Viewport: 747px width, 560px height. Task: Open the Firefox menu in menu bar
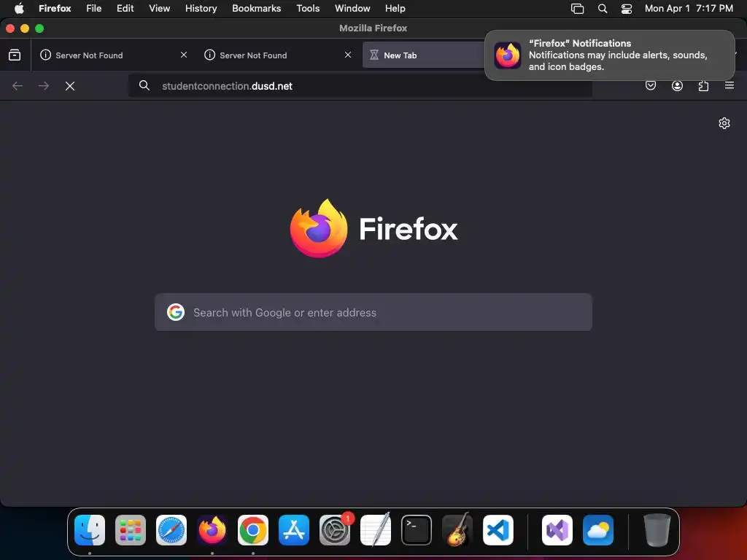[x=55, y=9]
